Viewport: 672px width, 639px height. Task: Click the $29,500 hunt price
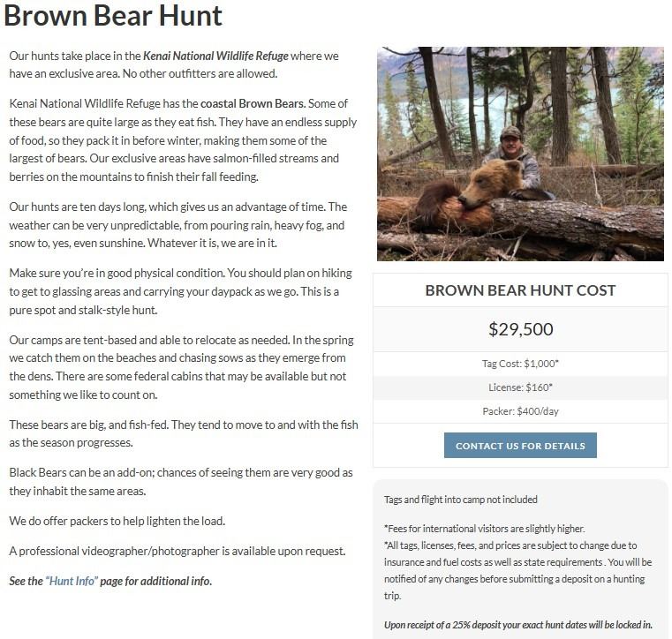click(520, 329)
